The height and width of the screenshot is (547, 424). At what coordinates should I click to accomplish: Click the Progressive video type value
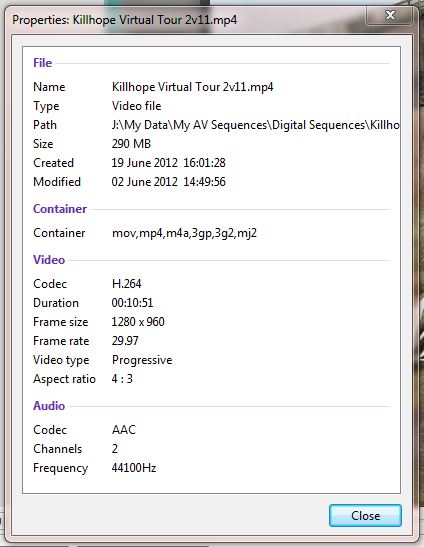pyautogui.click(x=142, y=360)
